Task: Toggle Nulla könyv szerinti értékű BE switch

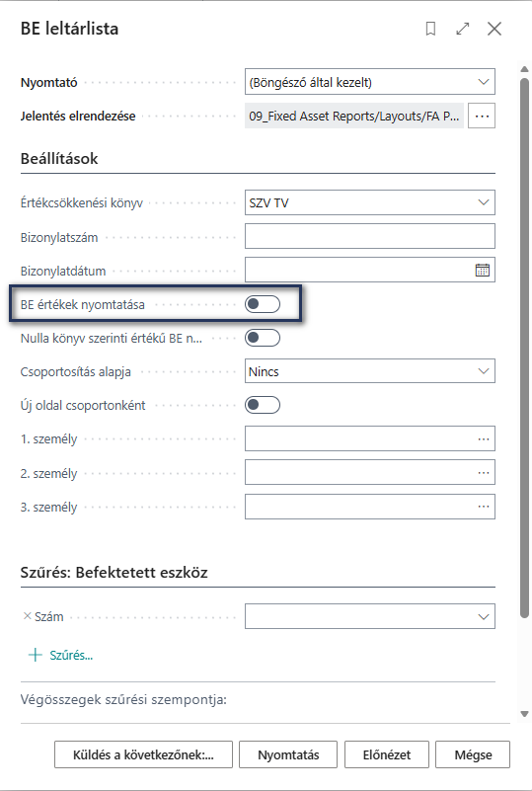Action: coord(263,338)
